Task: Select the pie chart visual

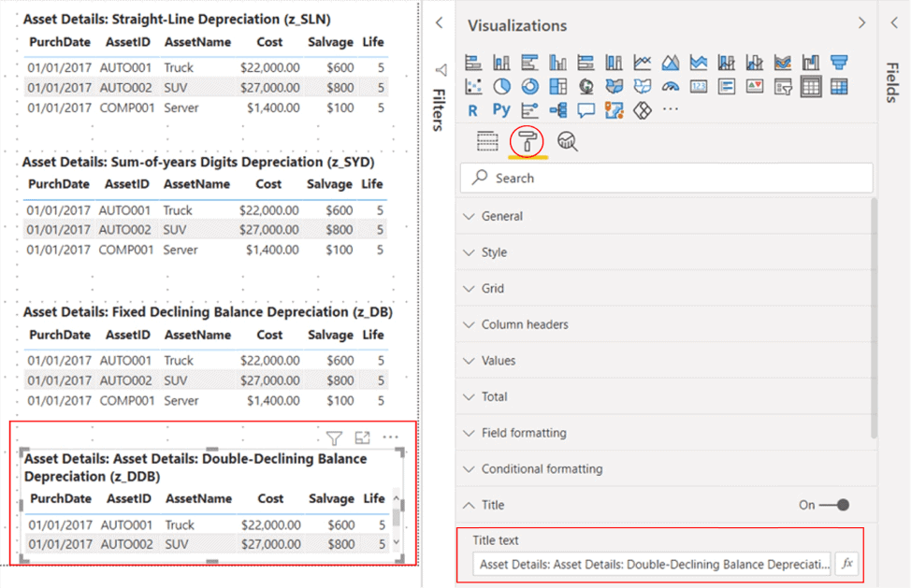Action: pyautogui.click(x=501, y=87)
